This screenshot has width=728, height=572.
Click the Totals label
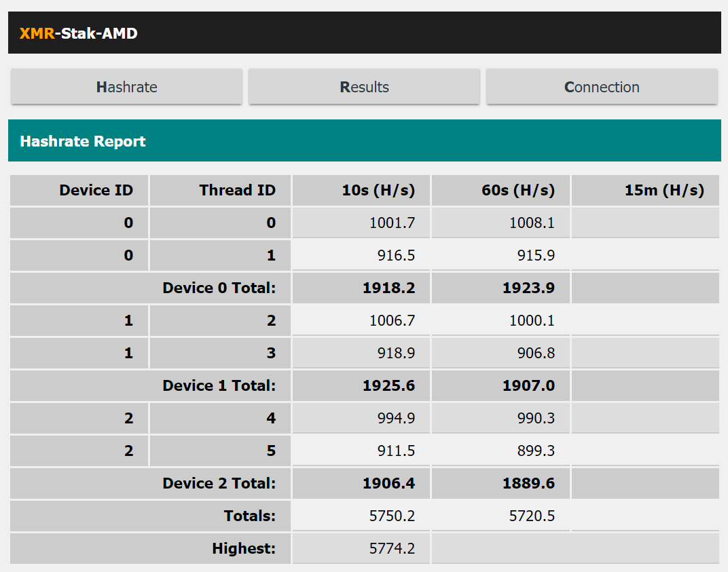250,516
